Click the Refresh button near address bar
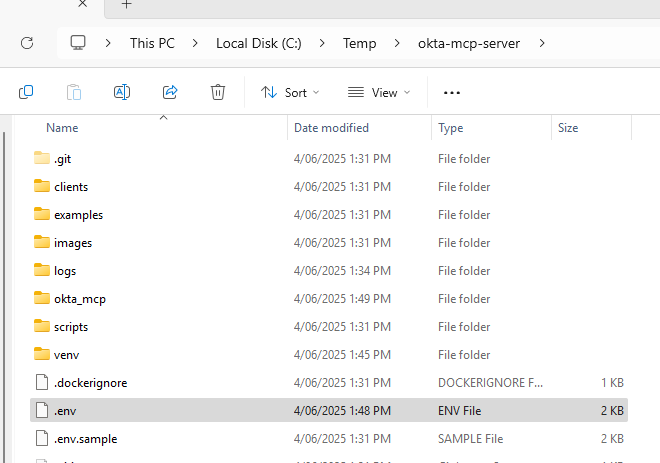Image resolution: width=660 pixels, height=463 pixels. click(27, 43)
